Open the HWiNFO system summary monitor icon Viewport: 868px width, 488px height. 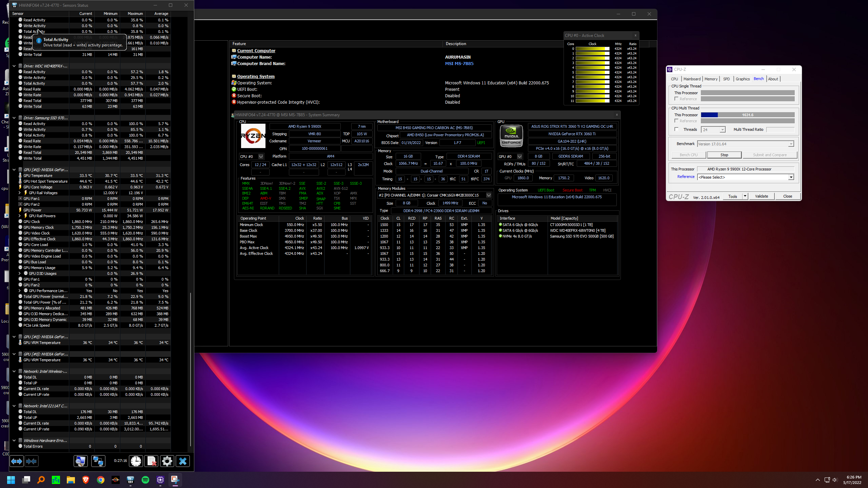pos(81,461)
